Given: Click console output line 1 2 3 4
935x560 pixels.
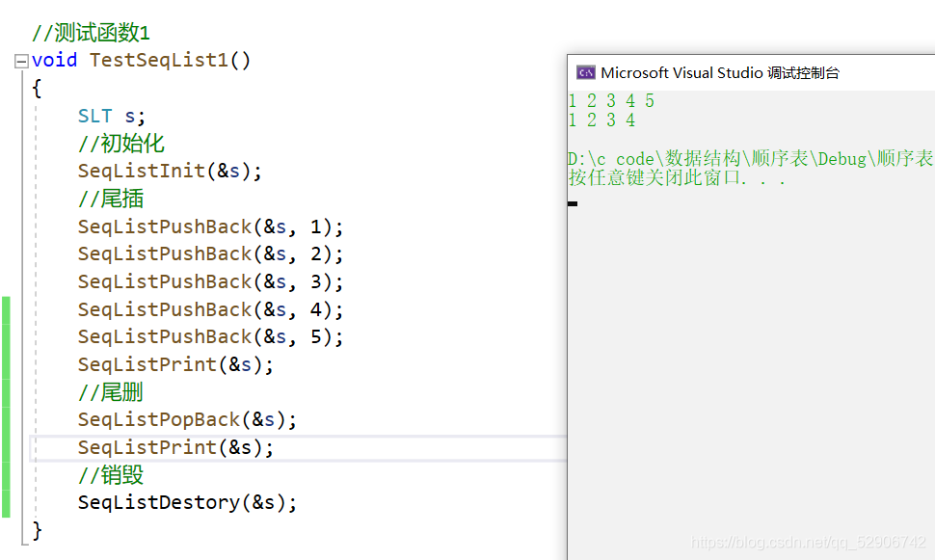Looking at the screenshot, I should [x=602, y=120].
